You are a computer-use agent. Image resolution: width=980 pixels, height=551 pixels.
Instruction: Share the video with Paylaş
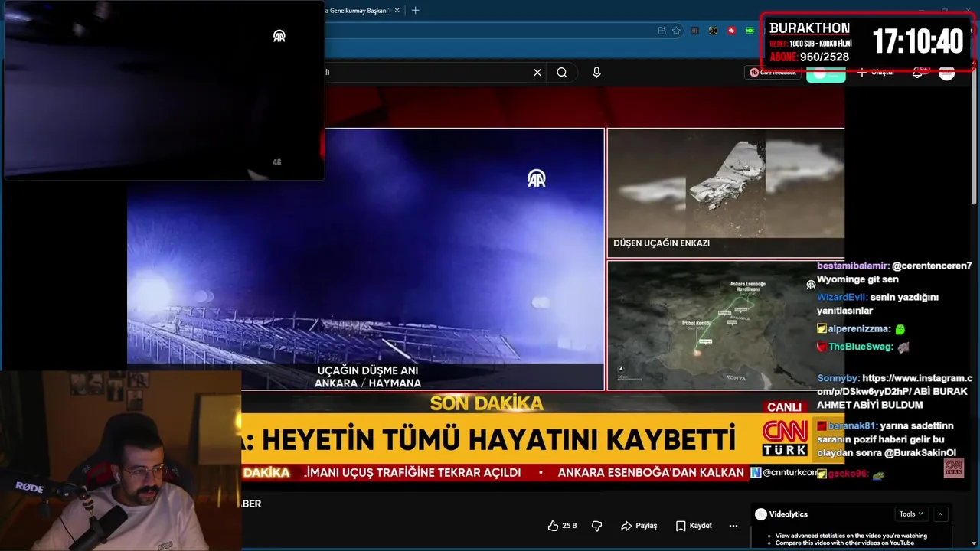tap(639, 526)
